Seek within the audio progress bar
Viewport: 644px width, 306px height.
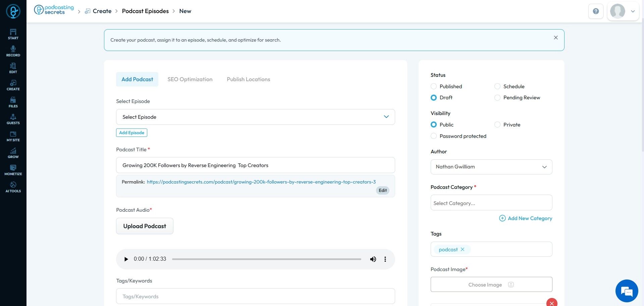[x=267, y=259]
